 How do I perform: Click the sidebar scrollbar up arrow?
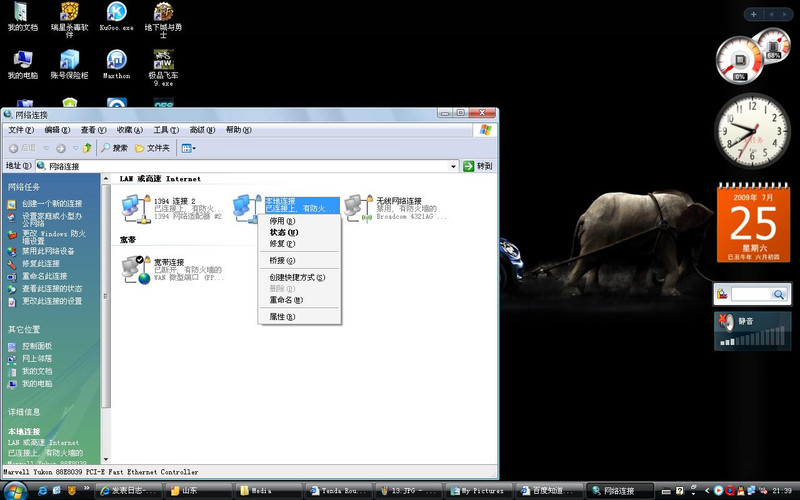106,179
